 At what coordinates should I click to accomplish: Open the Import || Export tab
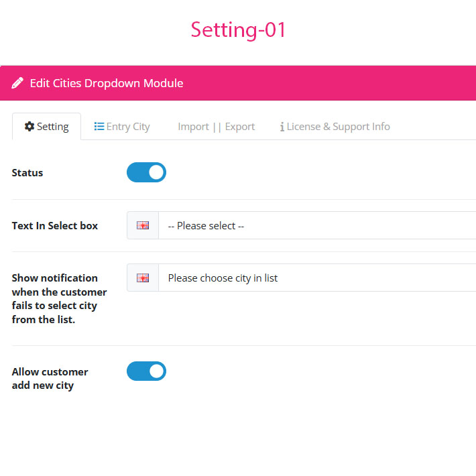(216, 127)
